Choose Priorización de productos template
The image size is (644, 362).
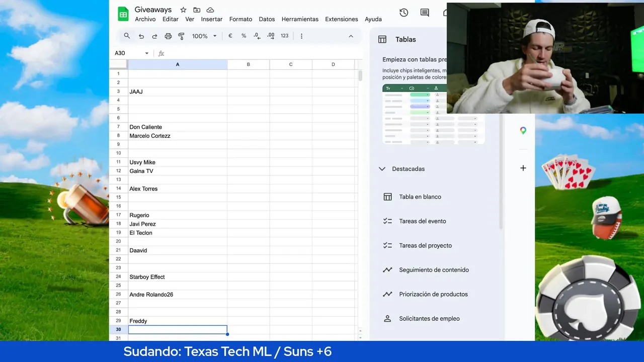(433, 294)
